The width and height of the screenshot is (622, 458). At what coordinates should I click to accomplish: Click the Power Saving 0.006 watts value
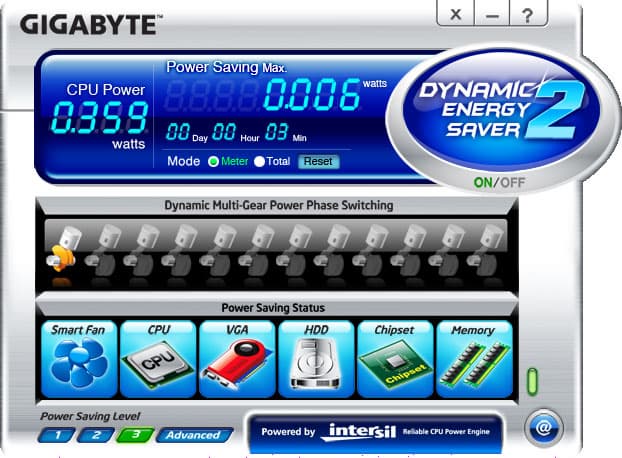[312, 94]
